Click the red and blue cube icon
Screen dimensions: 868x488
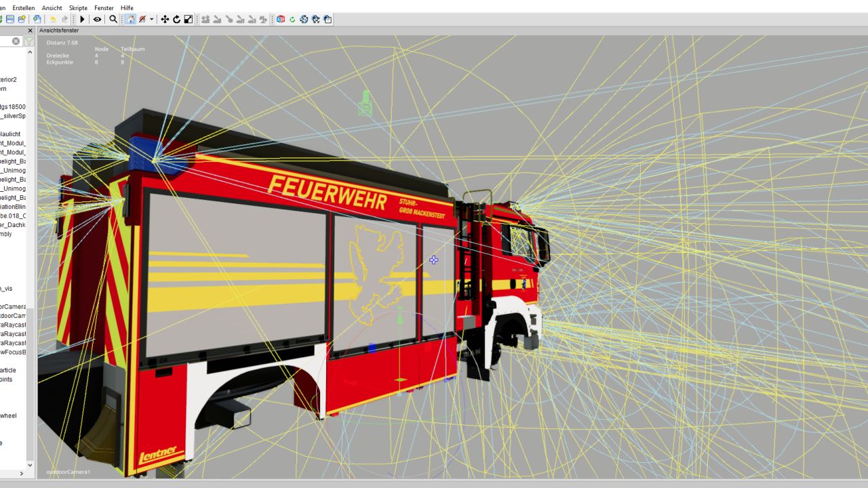click(x=281, y=20)
